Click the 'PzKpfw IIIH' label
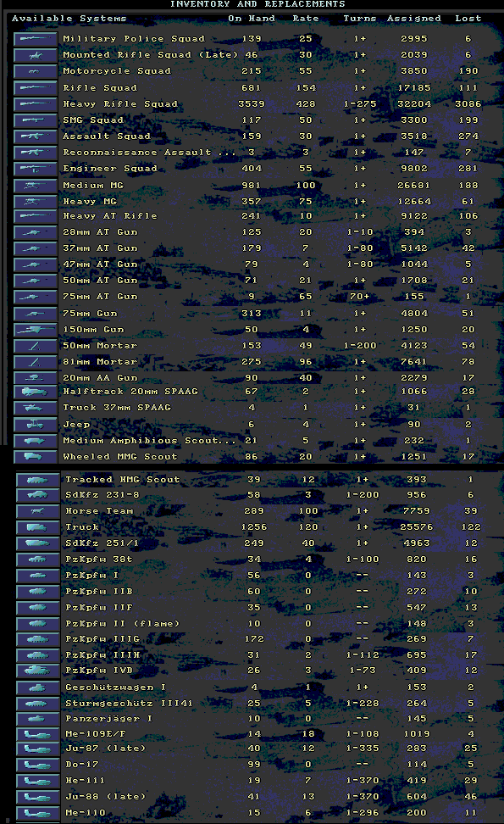 [102, 655]
